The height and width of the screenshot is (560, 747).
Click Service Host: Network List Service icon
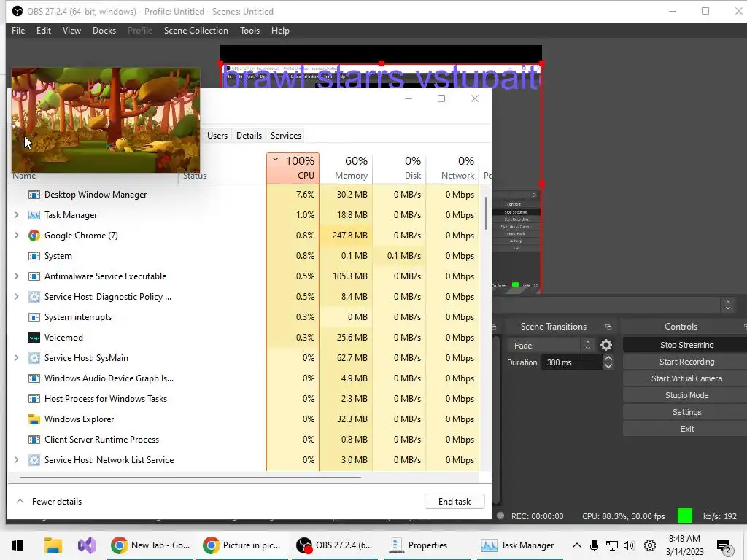tap(34, 460)
